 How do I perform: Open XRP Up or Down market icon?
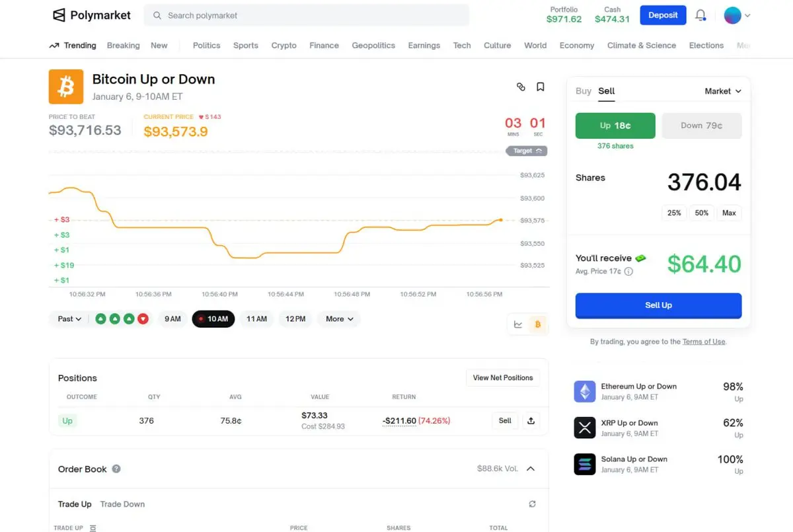585,428
